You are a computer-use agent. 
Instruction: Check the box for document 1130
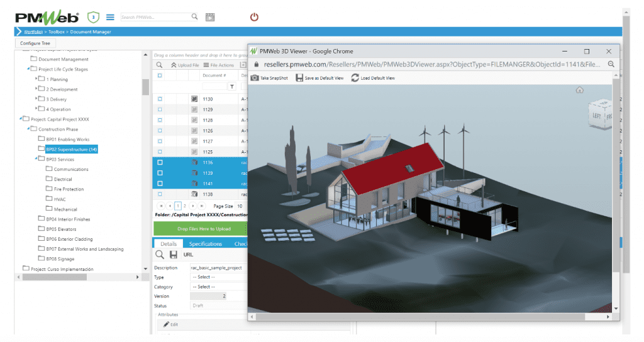click(160, 99)
